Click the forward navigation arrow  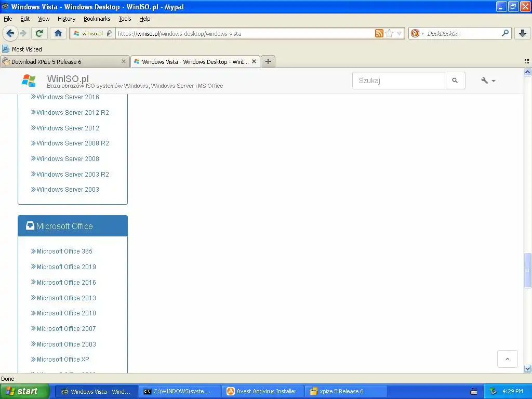[23, 33]
